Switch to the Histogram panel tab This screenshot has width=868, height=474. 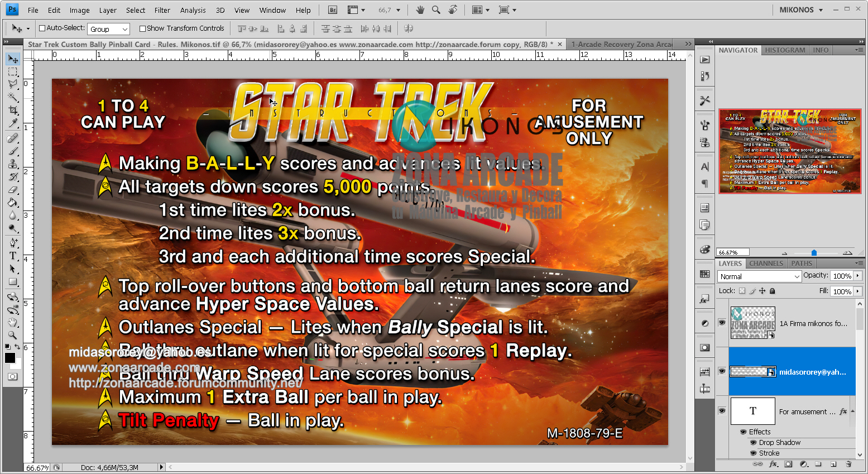point(785,50)
